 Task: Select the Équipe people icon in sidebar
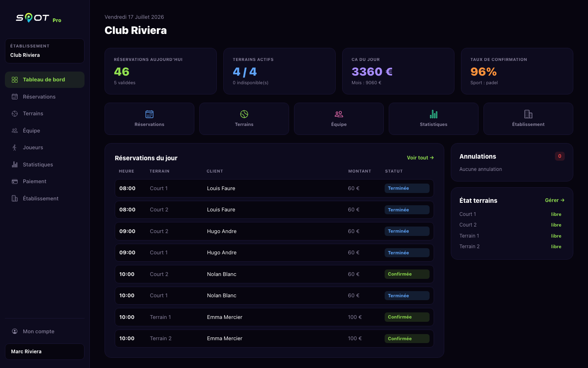[15, 131]
